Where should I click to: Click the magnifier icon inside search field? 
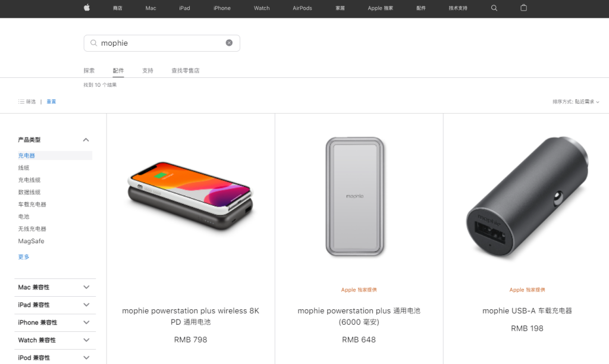pyautogui.click(x=93, y=43)
